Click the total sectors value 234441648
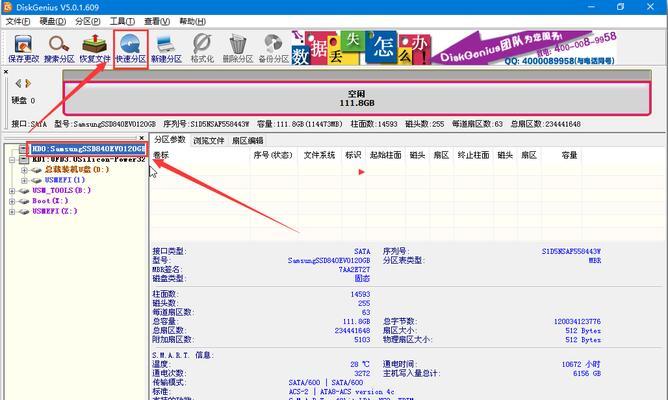Image resolution: width=668 pixels, height=400 pixels. pyautogui.click(x=352, y=331)
